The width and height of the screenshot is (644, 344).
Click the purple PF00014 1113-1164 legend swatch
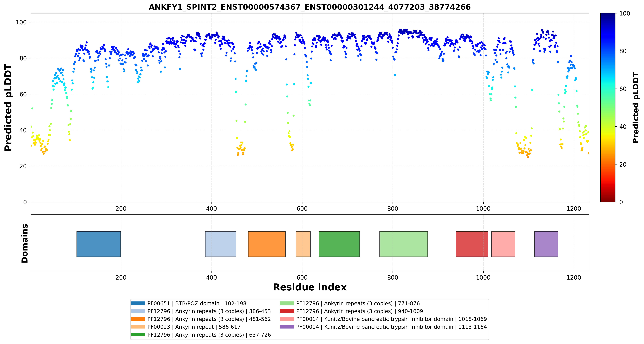[287, 327]
